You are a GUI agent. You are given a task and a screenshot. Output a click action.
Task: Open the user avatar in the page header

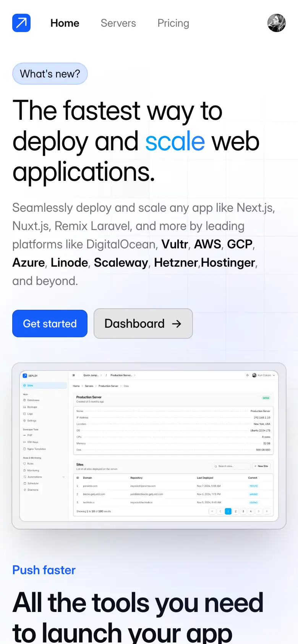click(x=277, y=23)
